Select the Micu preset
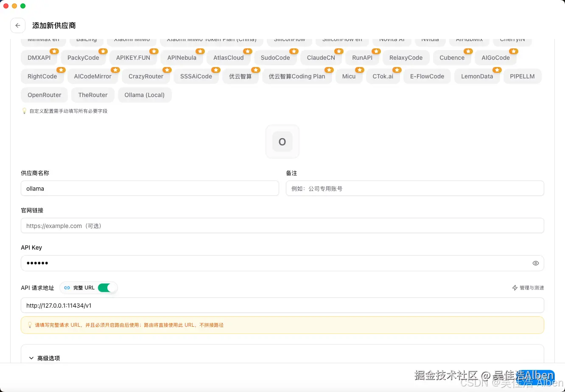Screen dimensions: 565x392 point(349,76)
